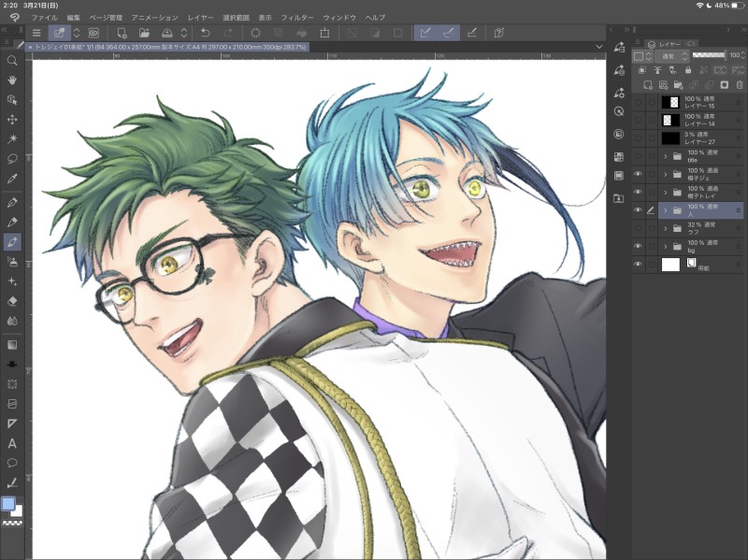Image resolution: width=748 pixels, height=560 pixels.
Task: Expand the ラフ layer folder
Action: click(x=666, y=228)
